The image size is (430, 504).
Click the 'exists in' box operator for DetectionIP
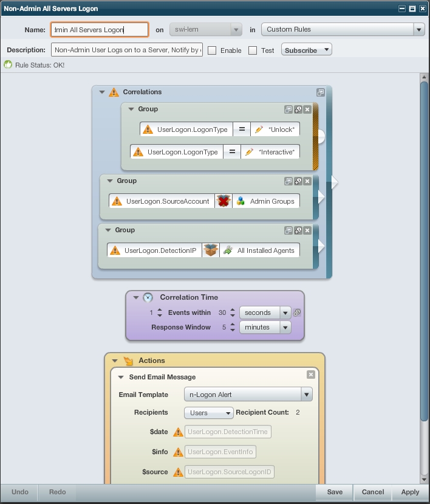[211, 250]
